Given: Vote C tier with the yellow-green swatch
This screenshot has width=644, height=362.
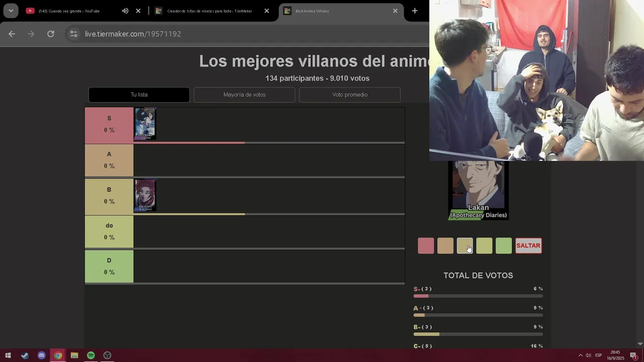Looking at the screenshot, I should click(484, 246).
